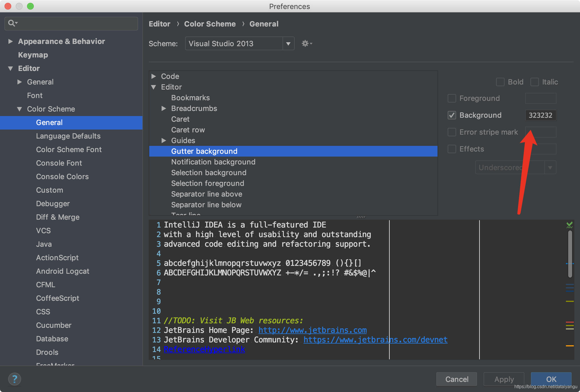Click the OK button
Screen dimensions: 580x392
[551, 379]
